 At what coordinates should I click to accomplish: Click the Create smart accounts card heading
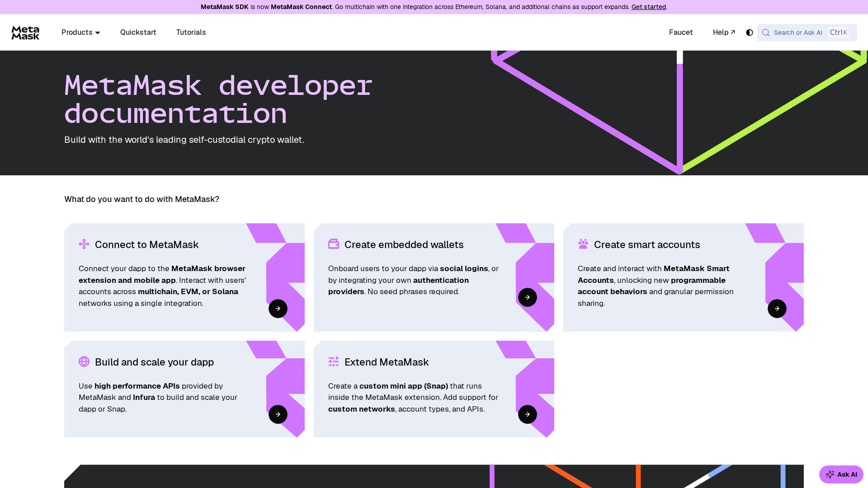(x=647, y=244)
